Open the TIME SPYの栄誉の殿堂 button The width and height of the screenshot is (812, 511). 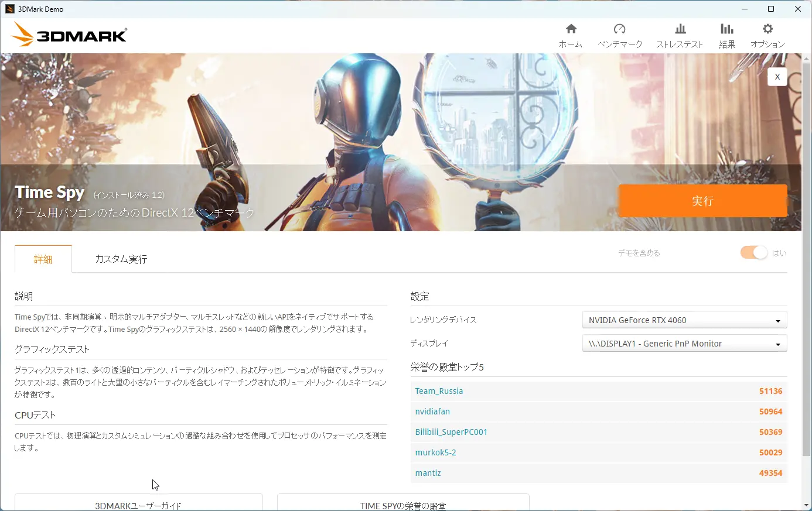tap(403, 503)
